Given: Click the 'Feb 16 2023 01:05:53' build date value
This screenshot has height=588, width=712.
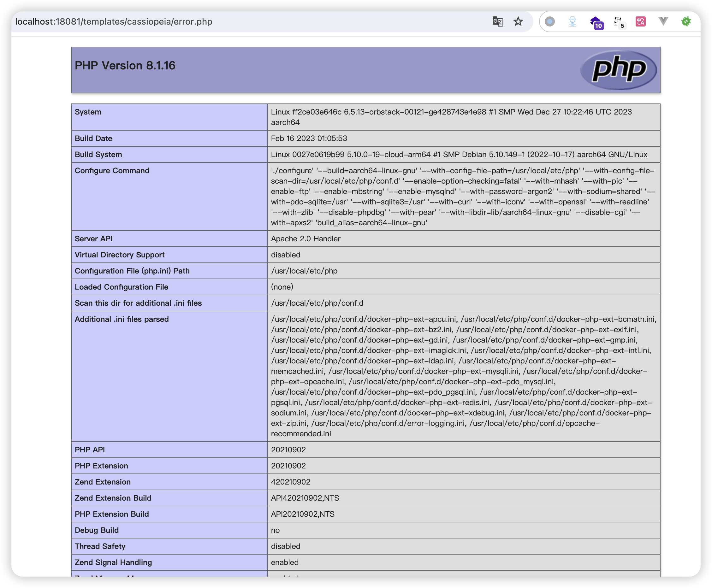Looking at the screenshot, I should tap(309, 138).
